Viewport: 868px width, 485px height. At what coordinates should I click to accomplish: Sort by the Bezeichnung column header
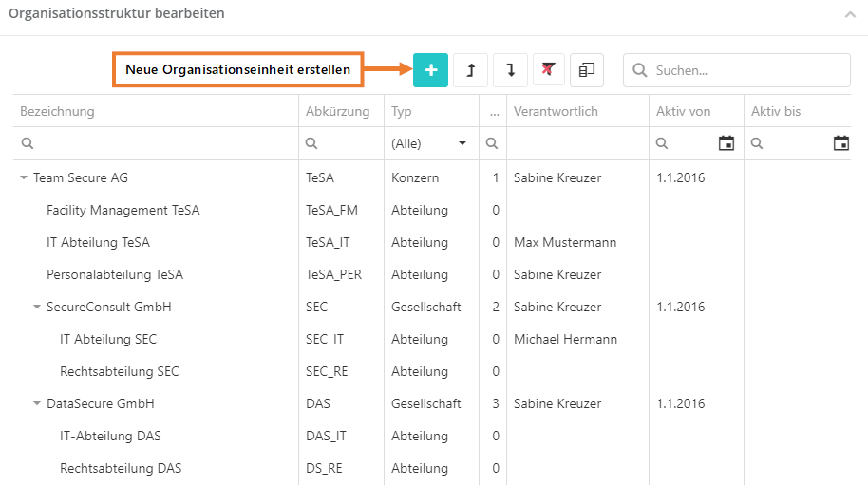pos(58,111)
